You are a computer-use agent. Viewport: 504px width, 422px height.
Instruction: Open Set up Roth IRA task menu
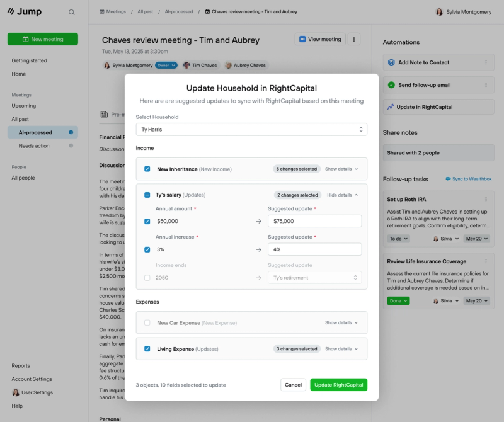(x=486, y=199)
